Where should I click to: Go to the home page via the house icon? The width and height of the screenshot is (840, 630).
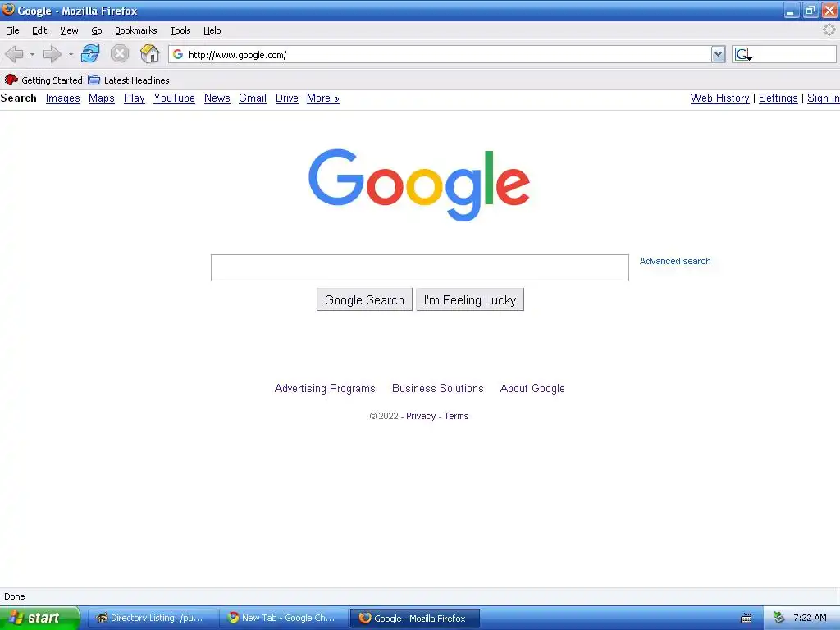click(149, 53)
